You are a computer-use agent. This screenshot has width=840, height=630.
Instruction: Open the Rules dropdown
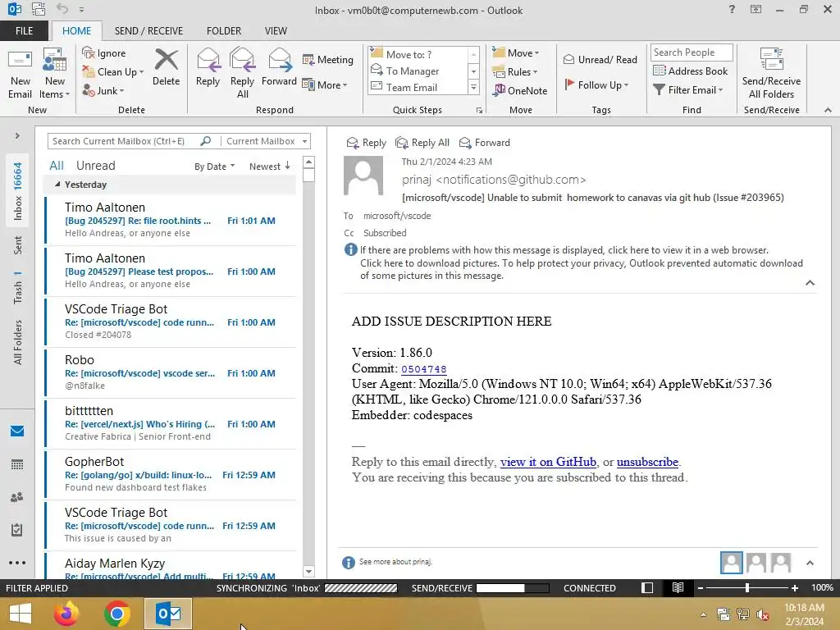515,72
